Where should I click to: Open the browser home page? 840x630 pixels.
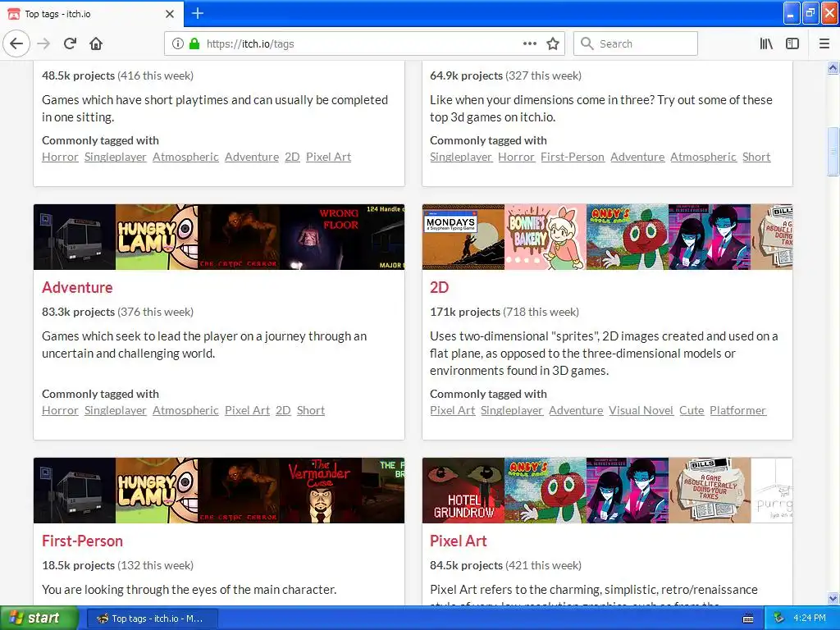[96, 44]
